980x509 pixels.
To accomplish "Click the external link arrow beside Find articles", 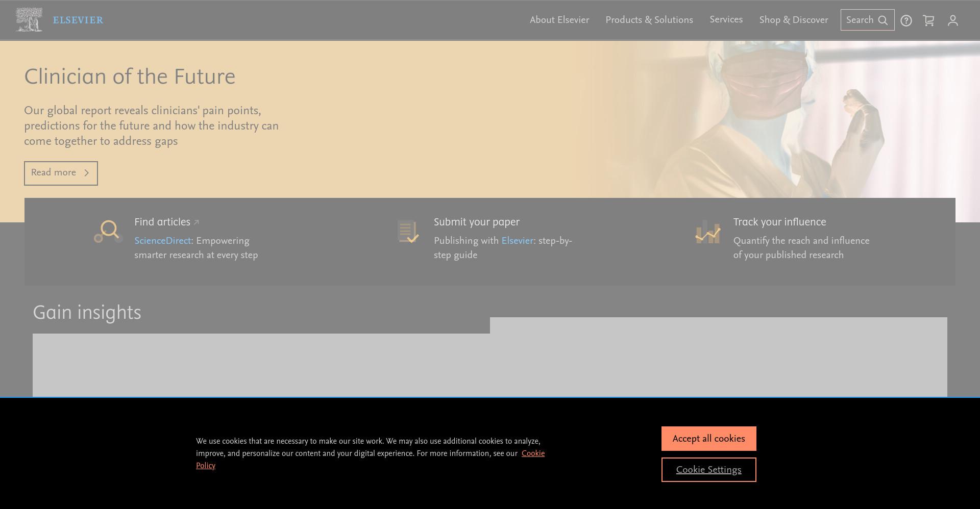I will click(197, 222).
